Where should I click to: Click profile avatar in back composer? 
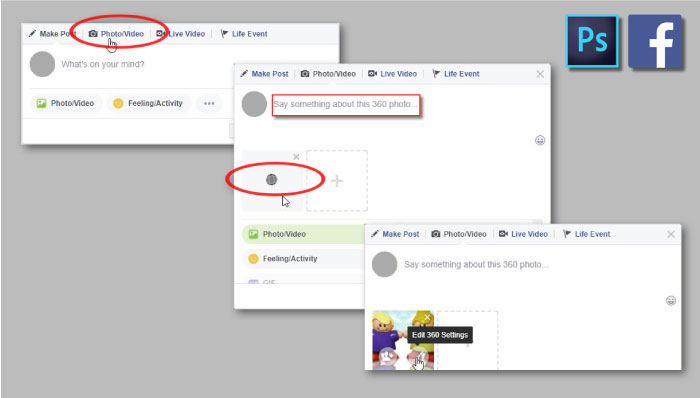42,64
